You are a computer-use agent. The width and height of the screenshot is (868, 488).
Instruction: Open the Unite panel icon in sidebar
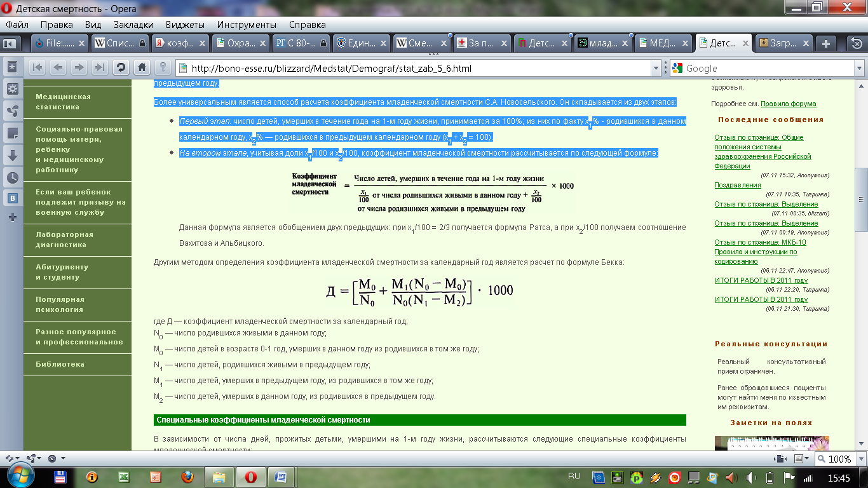12,111
